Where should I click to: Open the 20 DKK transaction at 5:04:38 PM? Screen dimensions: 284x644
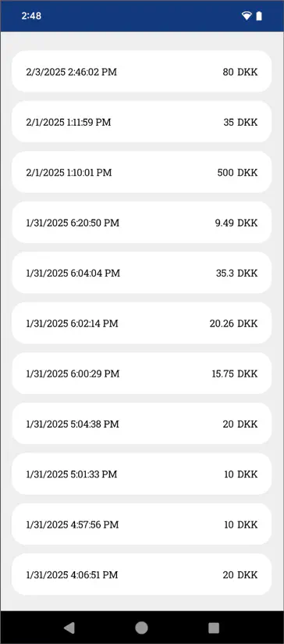[x=142, y=424]
